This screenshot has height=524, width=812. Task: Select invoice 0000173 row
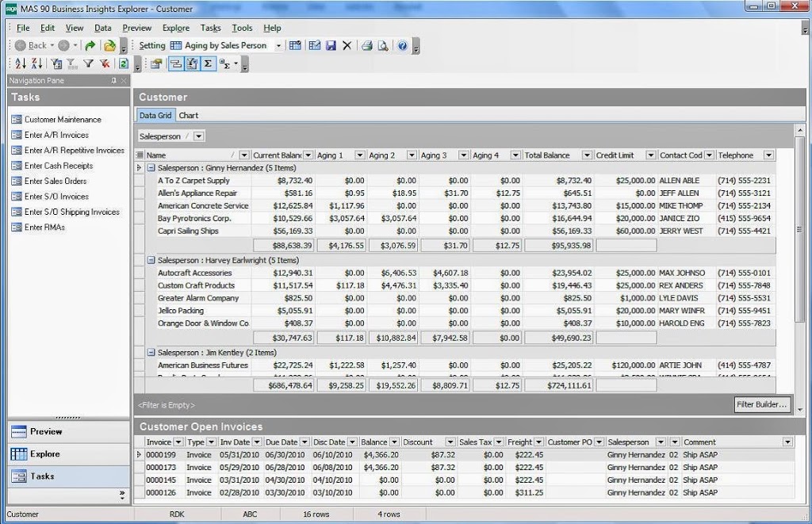(x=463, y=468)
